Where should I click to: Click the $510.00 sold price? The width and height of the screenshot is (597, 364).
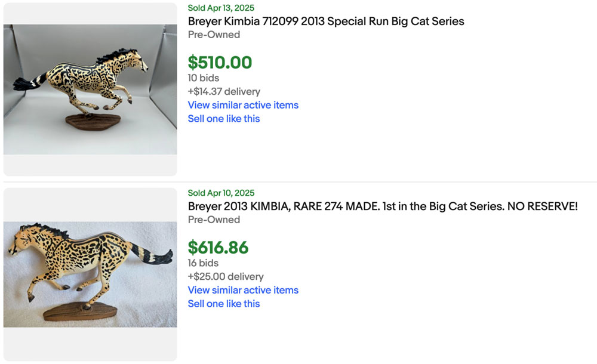point(220,62)
